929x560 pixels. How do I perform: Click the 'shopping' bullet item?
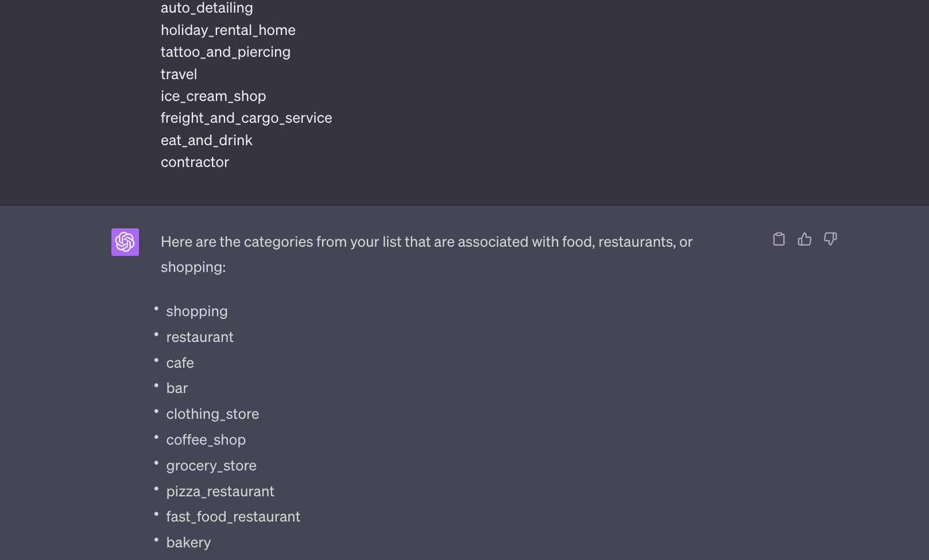tap(197, 312)
